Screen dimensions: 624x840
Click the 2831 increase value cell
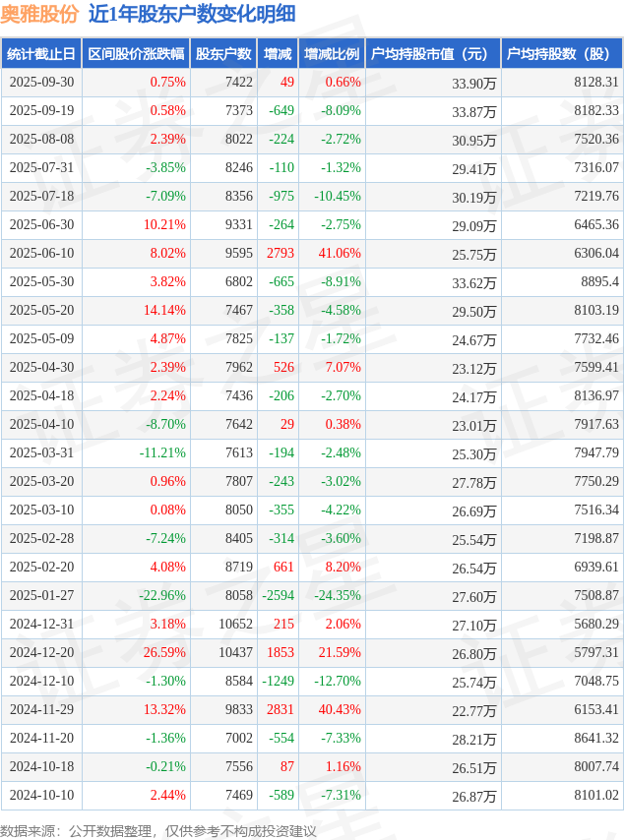point(280,710)
